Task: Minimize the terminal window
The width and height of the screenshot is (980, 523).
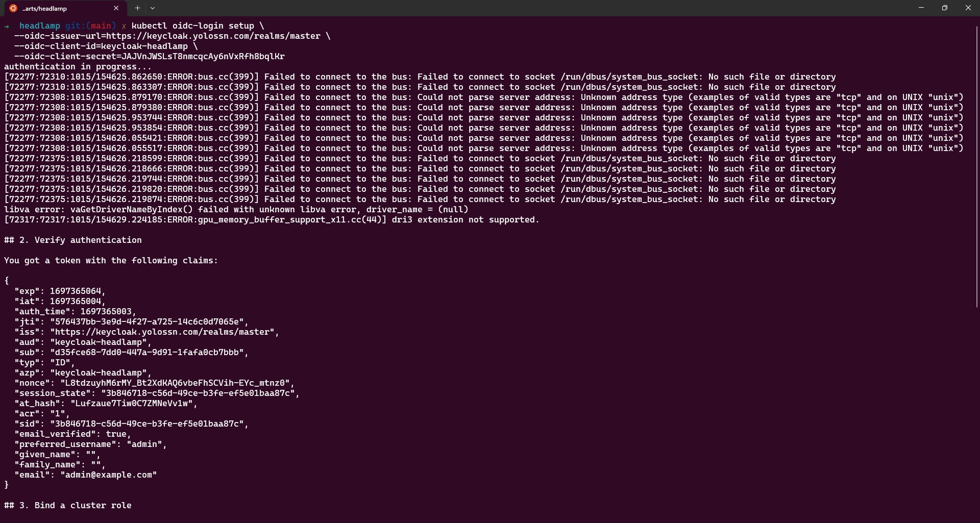Action: pyautogui.click(x=921, y=7)
